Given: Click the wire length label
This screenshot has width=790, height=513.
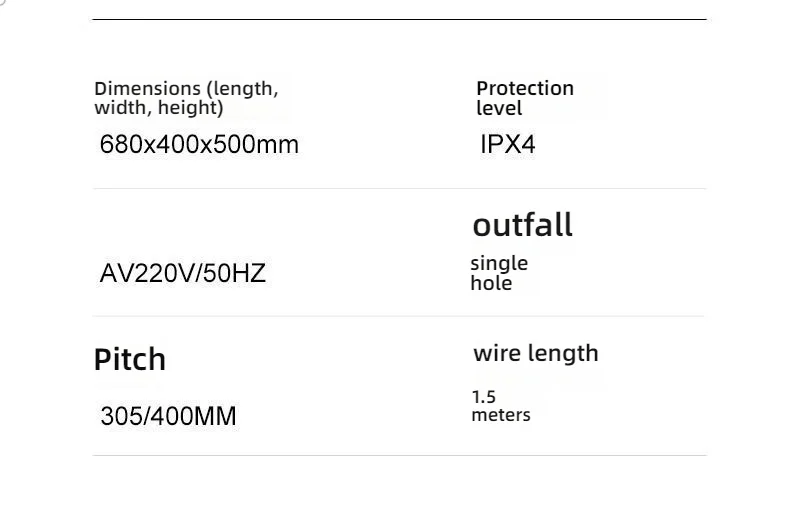Looking at the screenshot, I should point(536,353).
